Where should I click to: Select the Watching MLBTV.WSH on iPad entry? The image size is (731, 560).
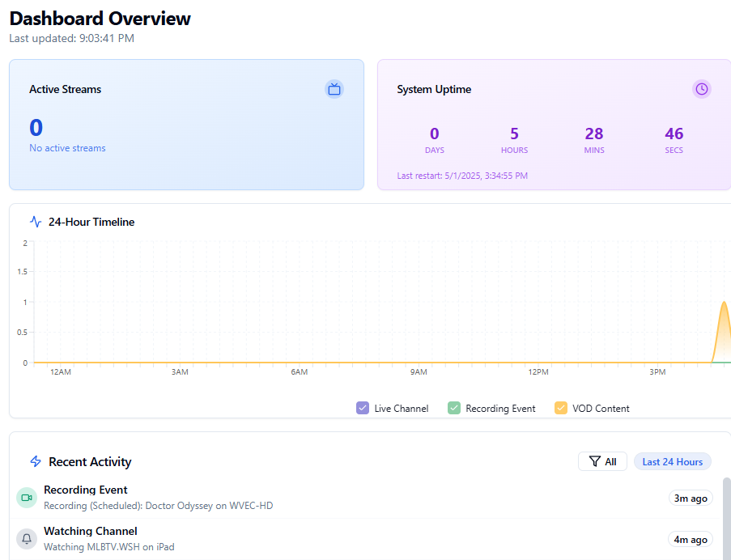[x=109, y=547]
